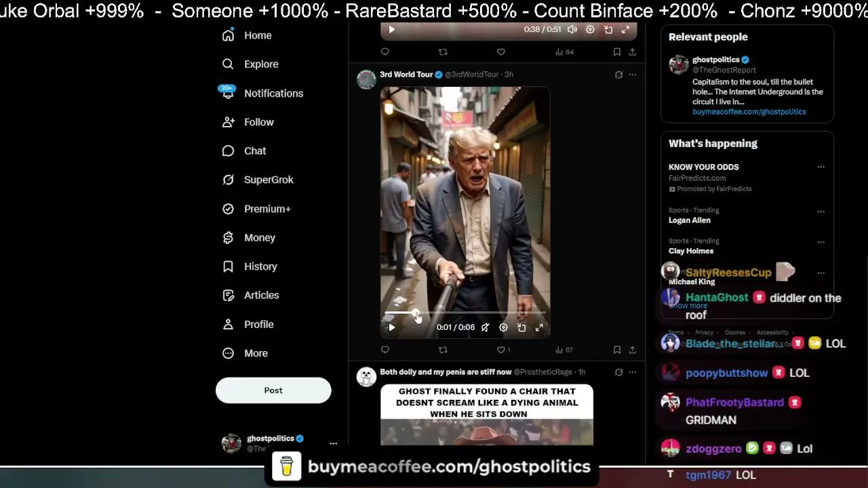Click Grok icon on 3rd World Tour post
Viewport: 868px width, 488px height.
click(618, 75)
